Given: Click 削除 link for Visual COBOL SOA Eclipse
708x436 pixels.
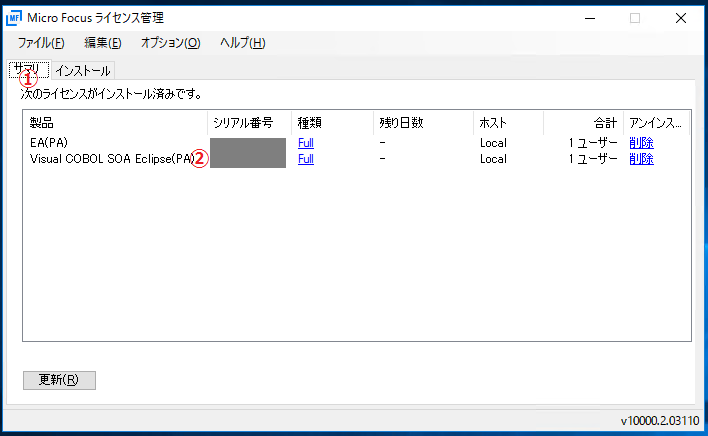Looking at the screenshot, I should tap(641, 159).
